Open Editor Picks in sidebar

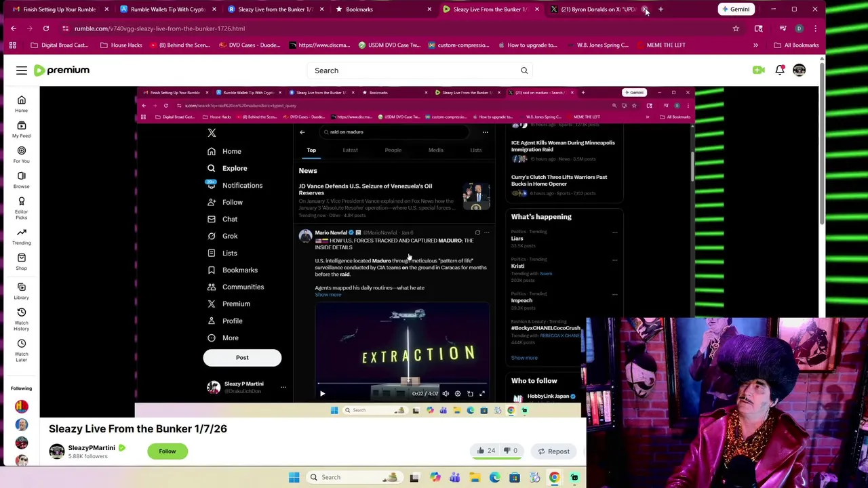pos(21,208)
